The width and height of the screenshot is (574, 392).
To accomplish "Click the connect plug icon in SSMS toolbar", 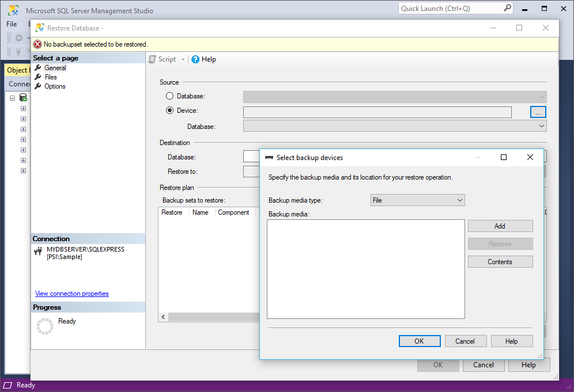I will tap(18, 52).
